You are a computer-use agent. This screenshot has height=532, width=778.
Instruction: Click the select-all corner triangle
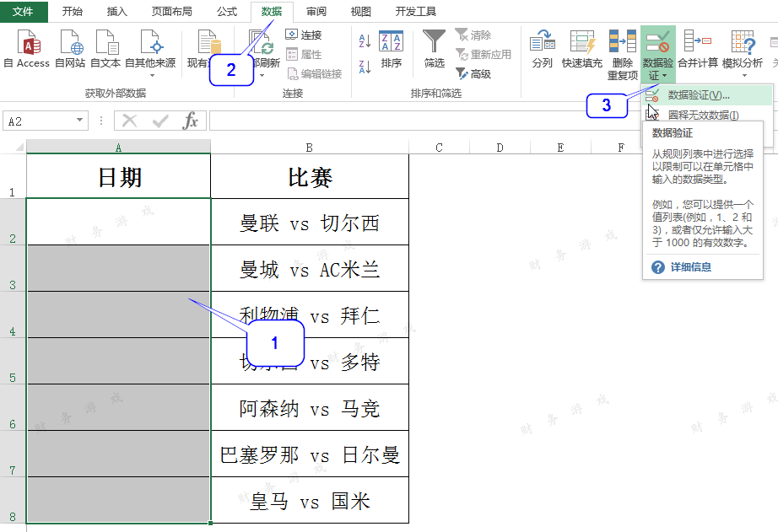(x=19, y=147)
